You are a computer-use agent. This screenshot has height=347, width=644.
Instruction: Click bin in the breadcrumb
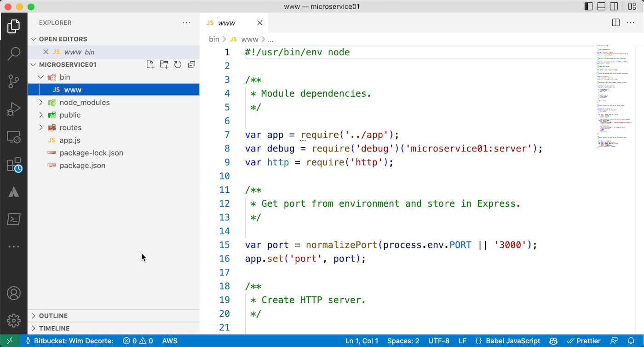tap(214, 40)
